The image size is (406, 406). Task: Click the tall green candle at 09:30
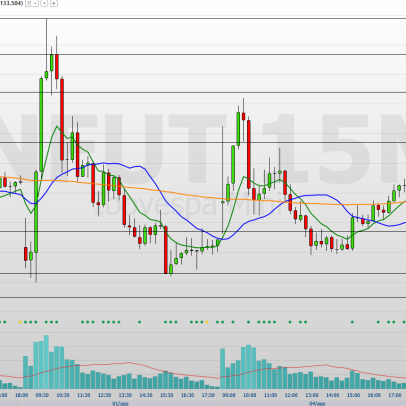(41, 125)
